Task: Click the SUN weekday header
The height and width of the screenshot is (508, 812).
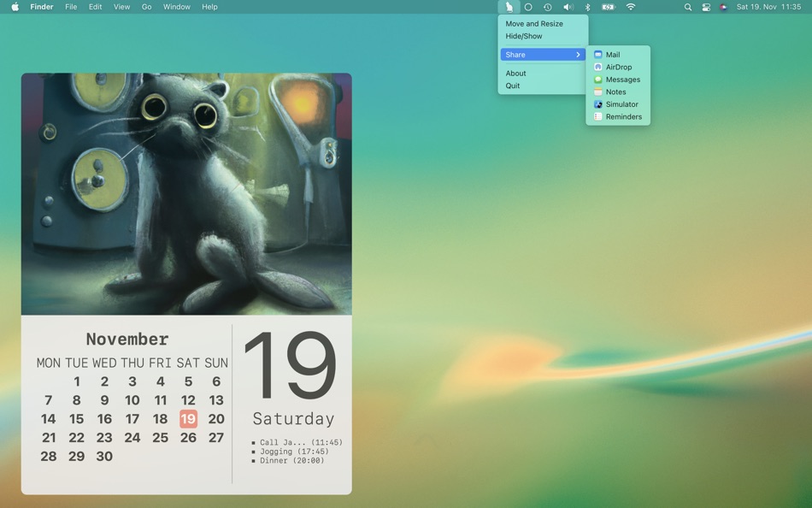Action: 216,363
